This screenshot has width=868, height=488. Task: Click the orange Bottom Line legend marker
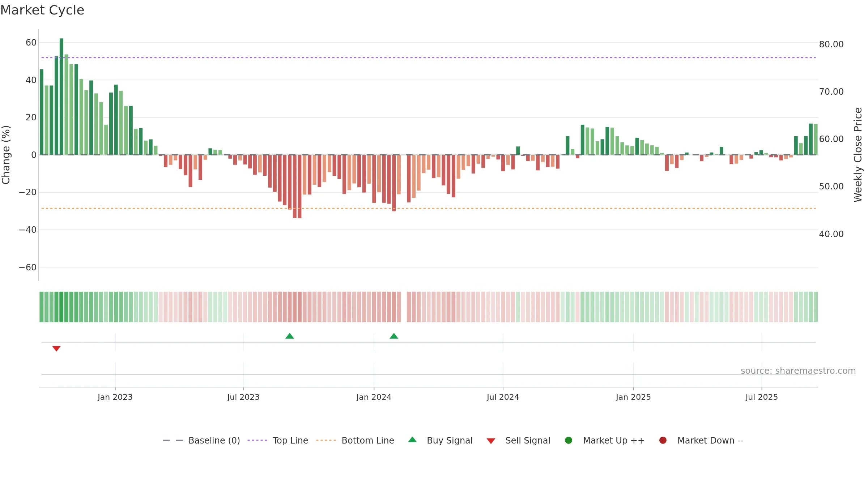(x=326, y=440)
